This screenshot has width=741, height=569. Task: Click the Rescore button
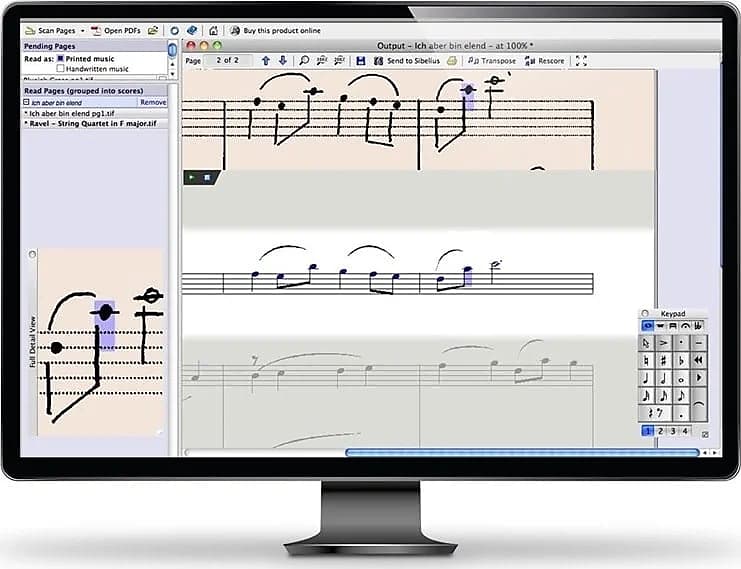click(544, 60)
